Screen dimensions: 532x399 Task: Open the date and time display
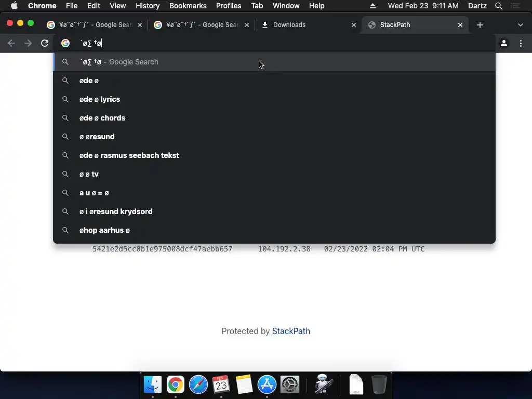(x=423, y=6)
